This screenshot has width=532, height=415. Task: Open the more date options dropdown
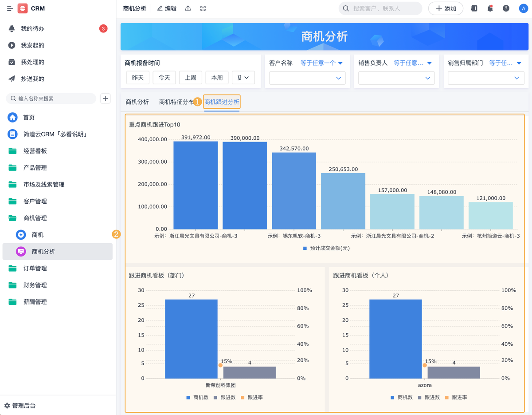point(243,78)
